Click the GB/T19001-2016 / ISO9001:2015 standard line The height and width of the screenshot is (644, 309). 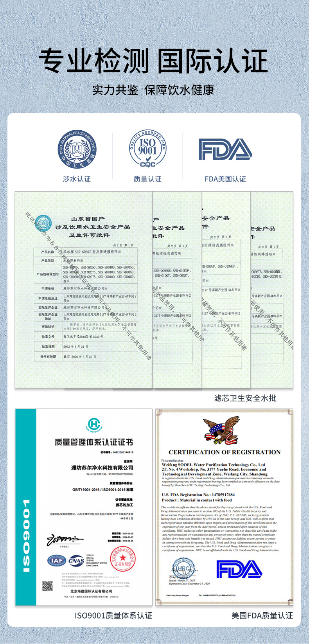[x=102, y=489]
